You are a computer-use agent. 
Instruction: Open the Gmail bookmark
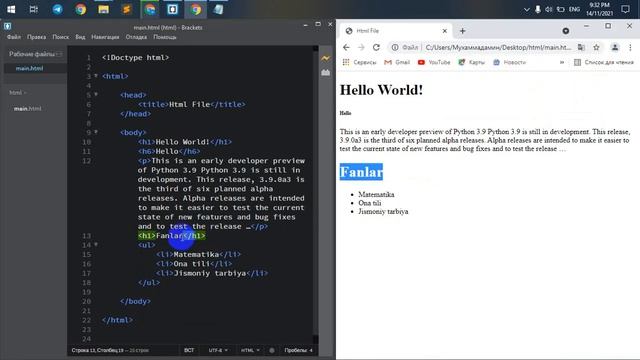[397, 62]
